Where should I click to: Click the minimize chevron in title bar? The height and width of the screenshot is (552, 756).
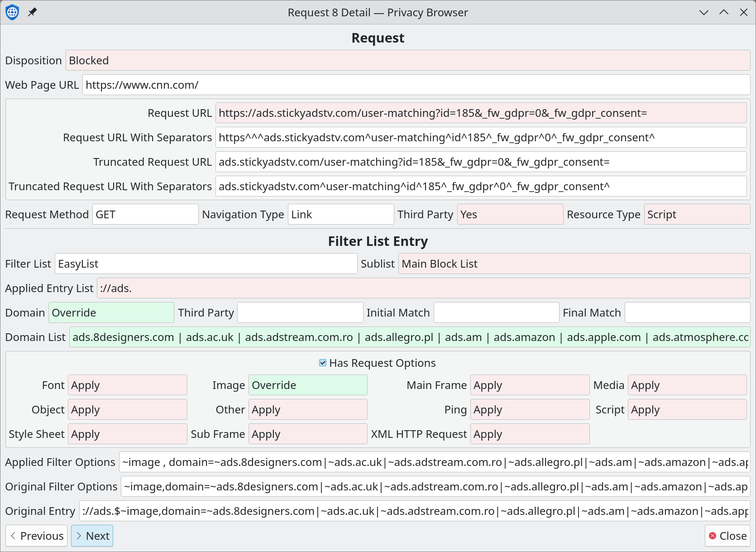[x=704, y=12]
